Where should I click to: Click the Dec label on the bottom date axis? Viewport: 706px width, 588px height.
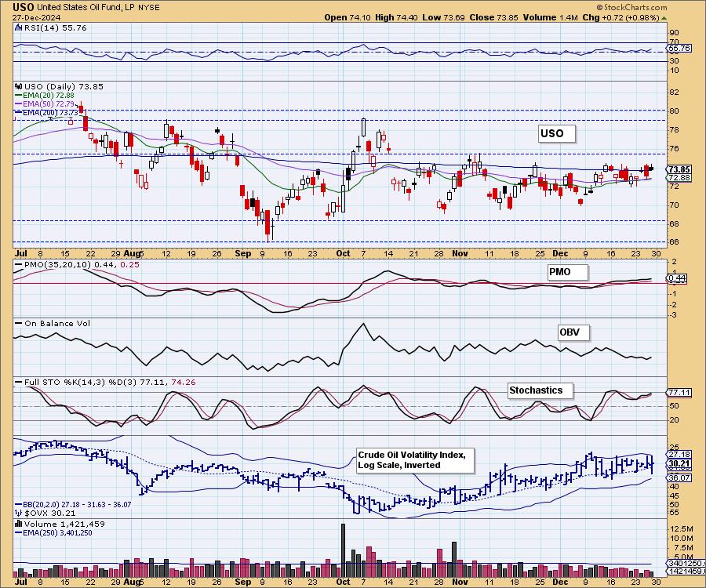point(560,582)
